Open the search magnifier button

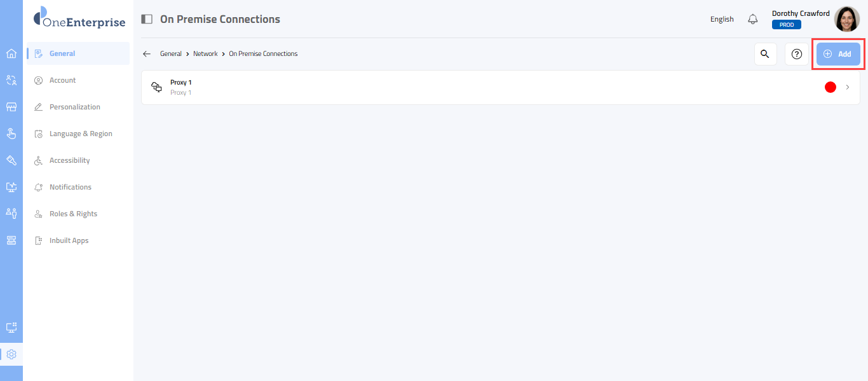(x=765, y=54)
